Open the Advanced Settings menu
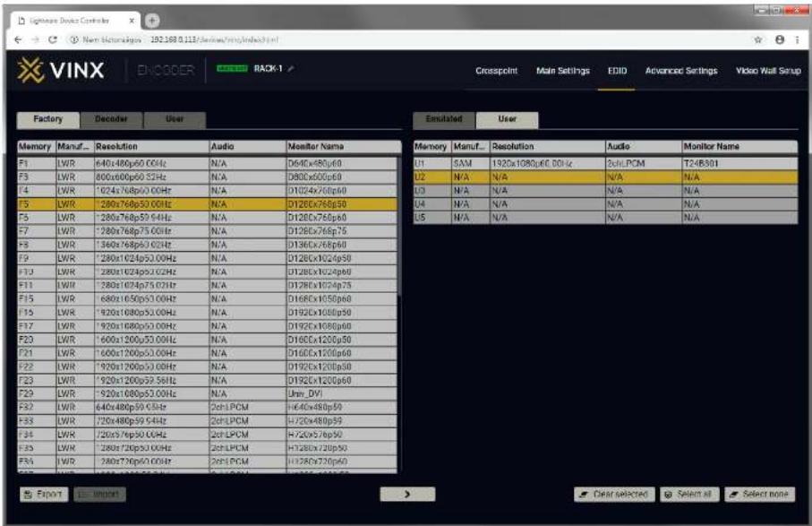Image resolution: width=812 pixels, height=526 pixels. pos(681,71)
